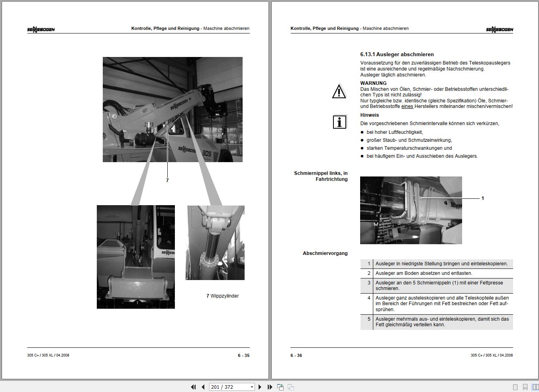Viewport: 539px width, 392px height.
Task: Click the sentence 'Ausleger täglich abschmieren.'
Action: pos(393,75)
